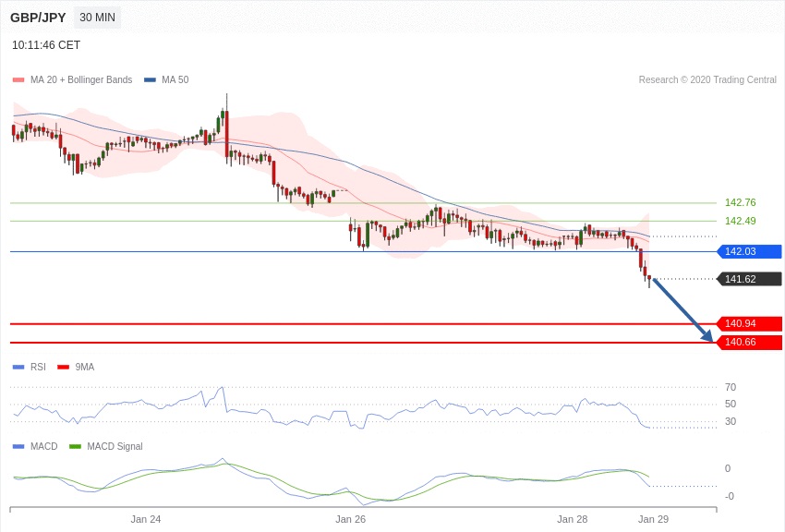Hide the MACD line via its legend
The width and height of the screenshot is (785, 532).
(x=42, y=447)
